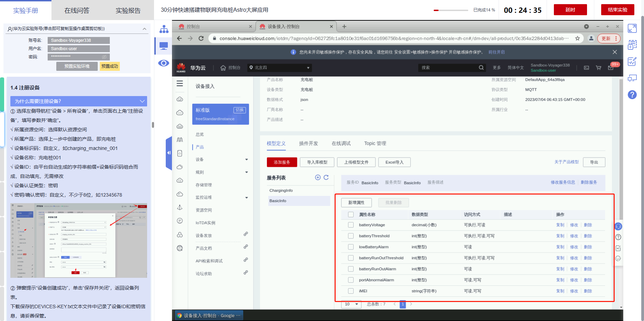The height and width of the screenshot is (321, 644).
Task: Open the globe icon in the console icon rail
Action: point(180,248)
